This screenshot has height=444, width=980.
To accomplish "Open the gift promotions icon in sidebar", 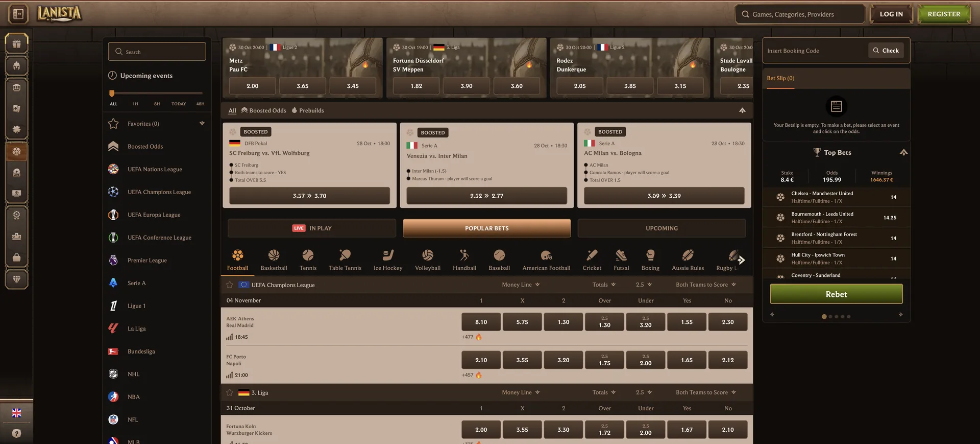I will (x=16, y=43).
